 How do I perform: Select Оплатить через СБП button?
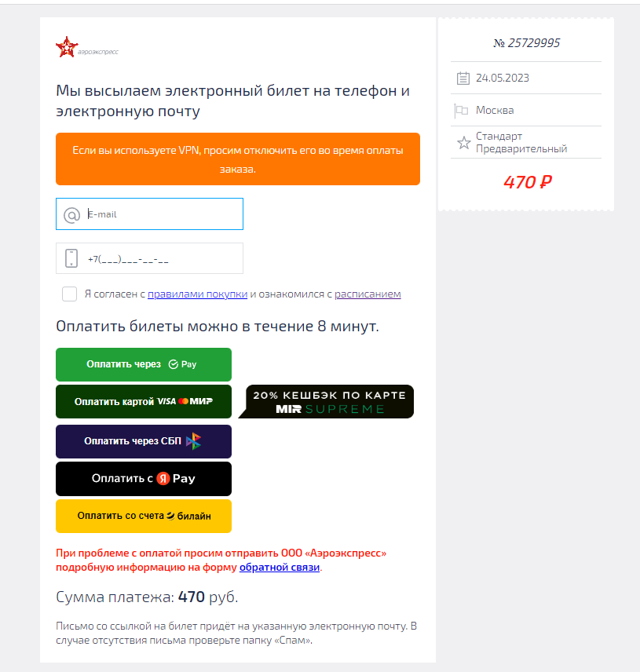point(144,441)
